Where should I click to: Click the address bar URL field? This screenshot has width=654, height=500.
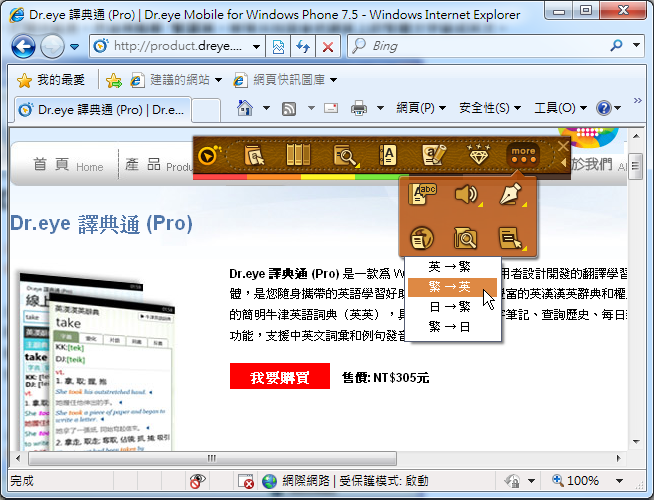177,46
